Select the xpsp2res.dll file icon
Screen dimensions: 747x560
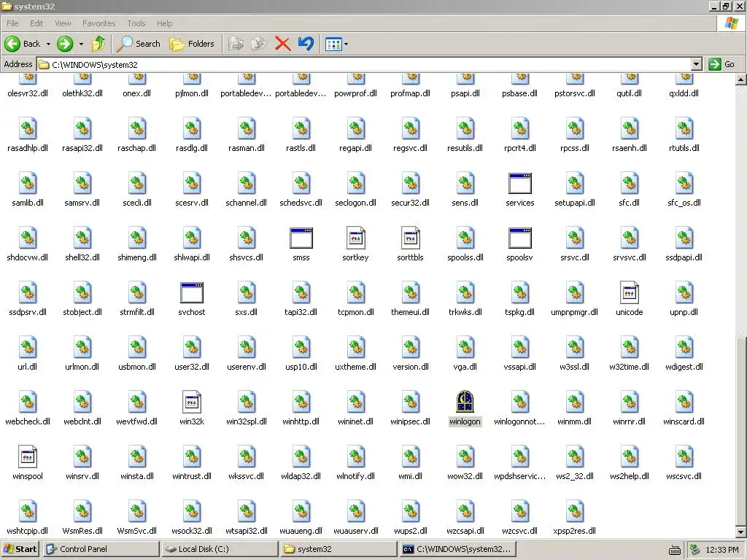point(575,512)
